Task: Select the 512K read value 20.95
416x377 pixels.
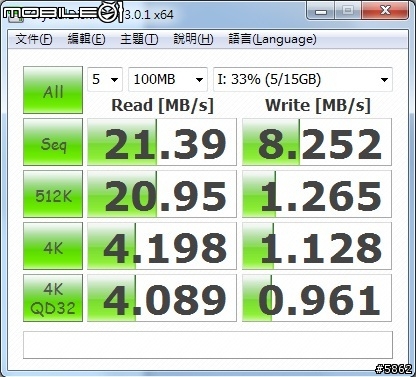Action: (x=162, y=194)
